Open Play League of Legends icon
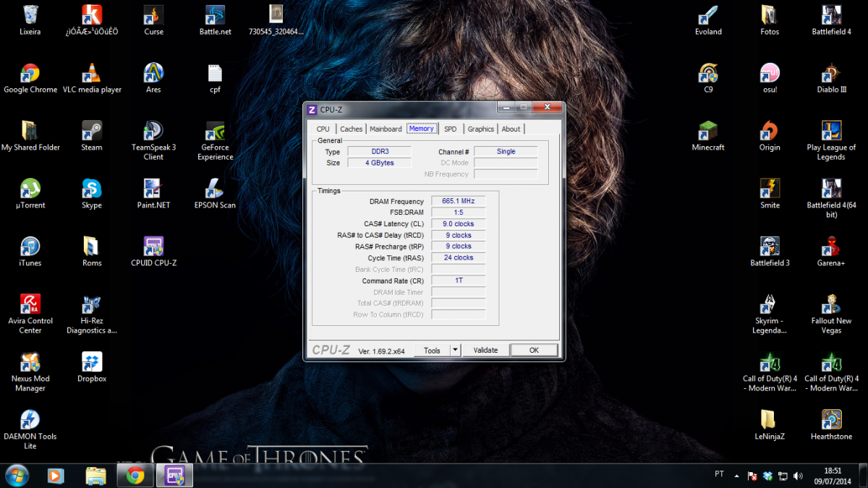The height and width of the screenshot is (488, 868). coord(831,140)
